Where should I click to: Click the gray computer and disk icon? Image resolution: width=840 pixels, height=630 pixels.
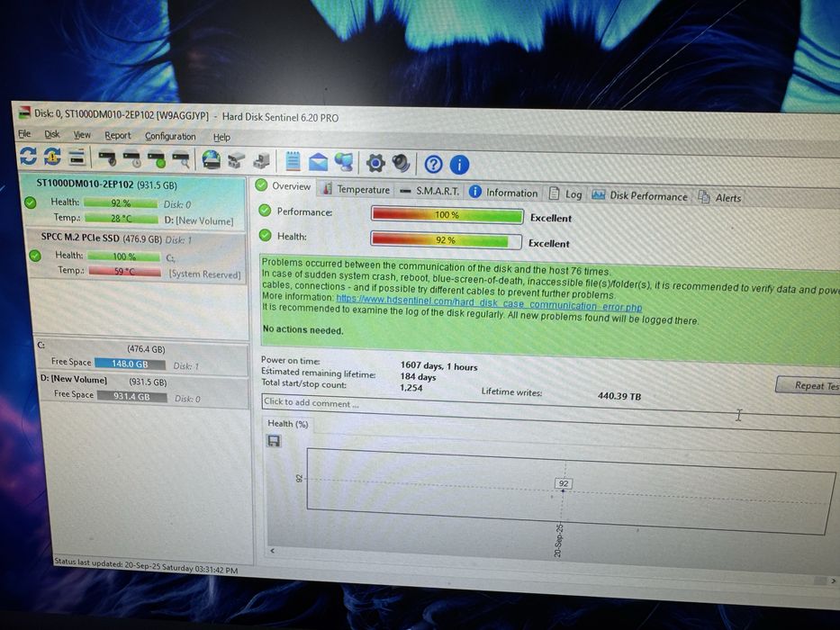point(261,161)
